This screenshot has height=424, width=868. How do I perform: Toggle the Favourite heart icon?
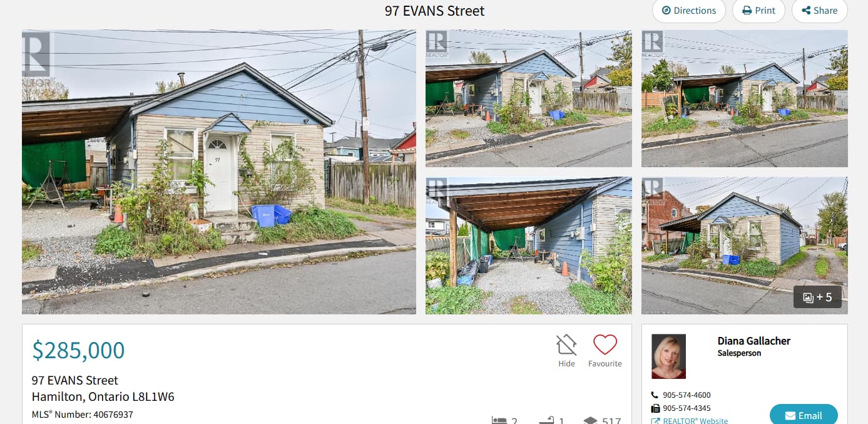click(605, 344)
